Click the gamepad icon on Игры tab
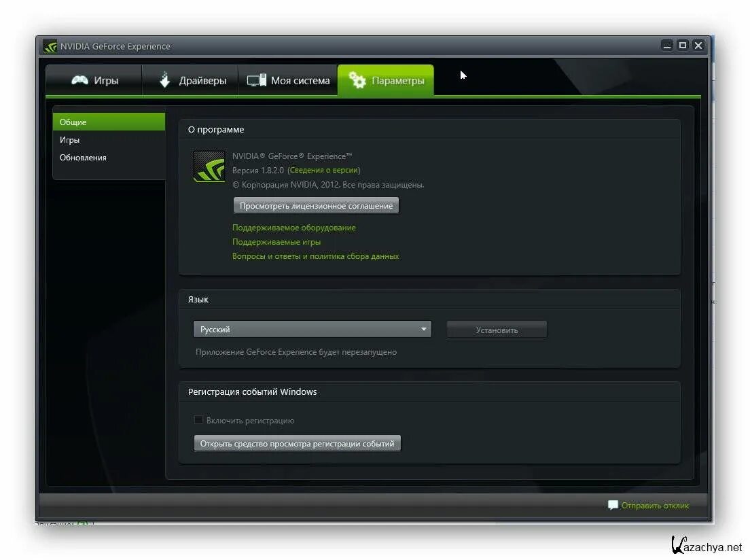Screen dimensions: 750x560 80,80
